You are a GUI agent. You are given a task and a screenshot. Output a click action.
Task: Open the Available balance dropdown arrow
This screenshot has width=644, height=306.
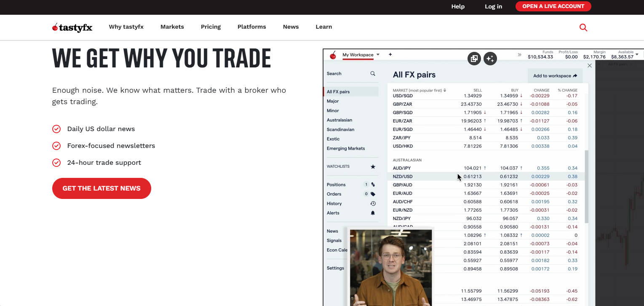click(637, 55)
